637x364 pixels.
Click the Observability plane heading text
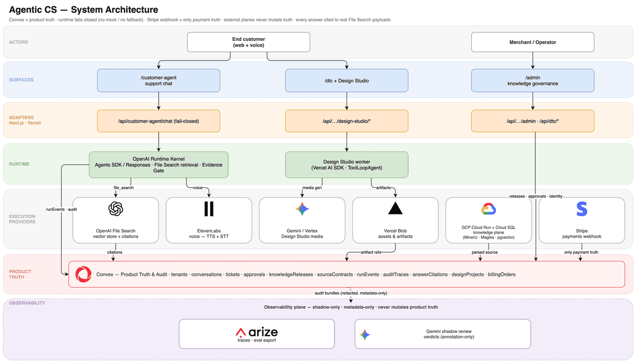(x=351, y=307)
